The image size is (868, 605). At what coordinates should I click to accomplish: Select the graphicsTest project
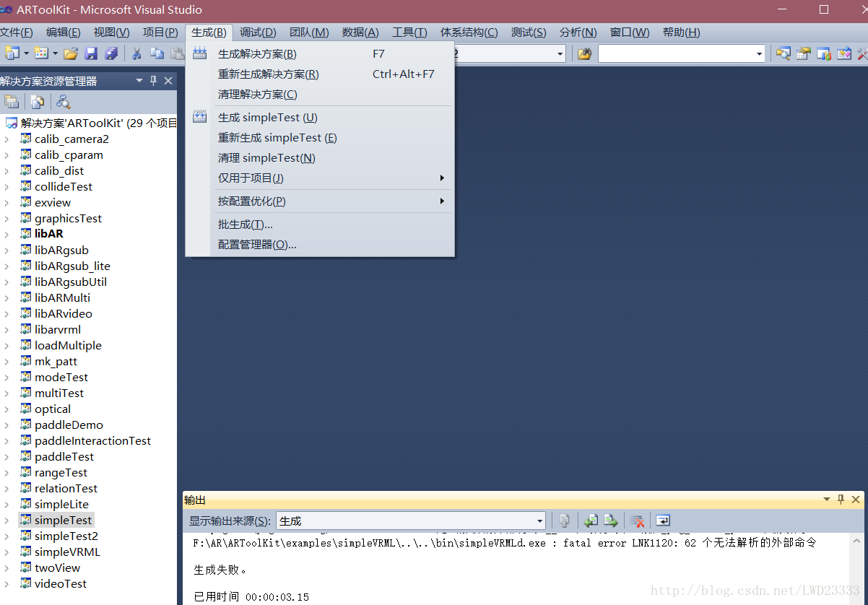(68, 218)
